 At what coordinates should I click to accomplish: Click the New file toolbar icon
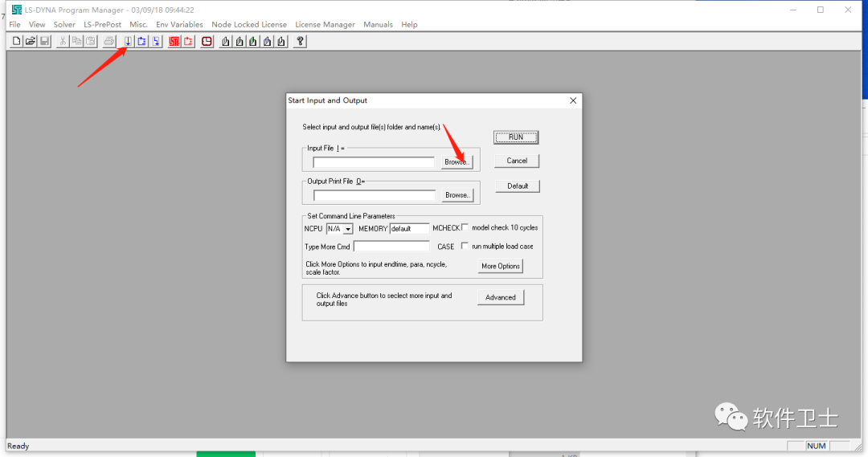(x=17, y=41)
